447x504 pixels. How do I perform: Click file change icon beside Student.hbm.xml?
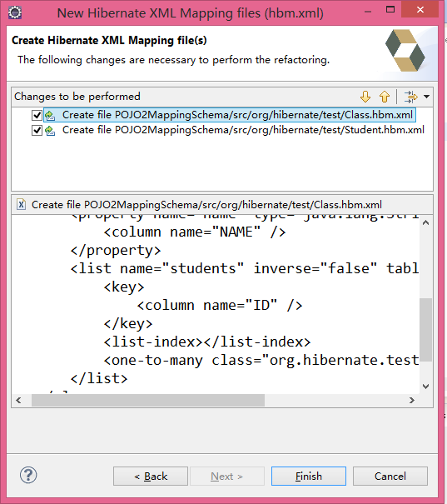coord(50,130)
